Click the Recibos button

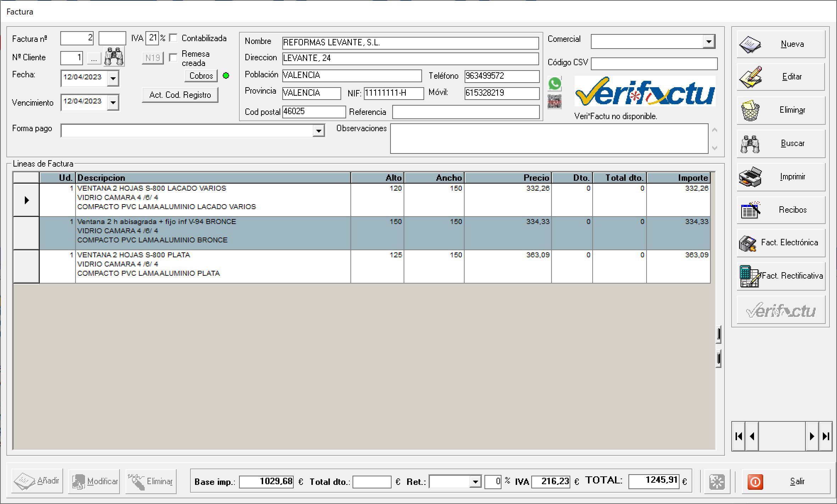pos(781,210)
